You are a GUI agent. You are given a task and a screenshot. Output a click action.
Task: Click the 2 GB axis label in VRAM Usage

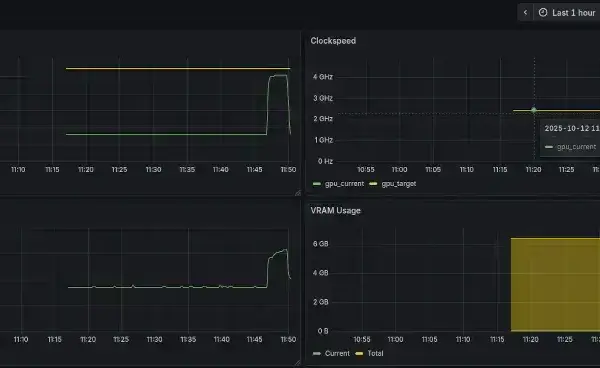click(x=320, y=302)
